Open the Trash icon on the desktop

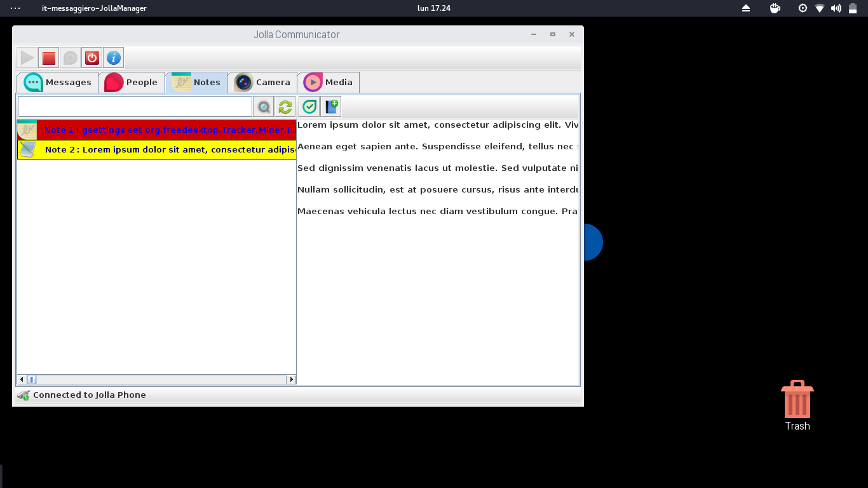coord(797,406)
